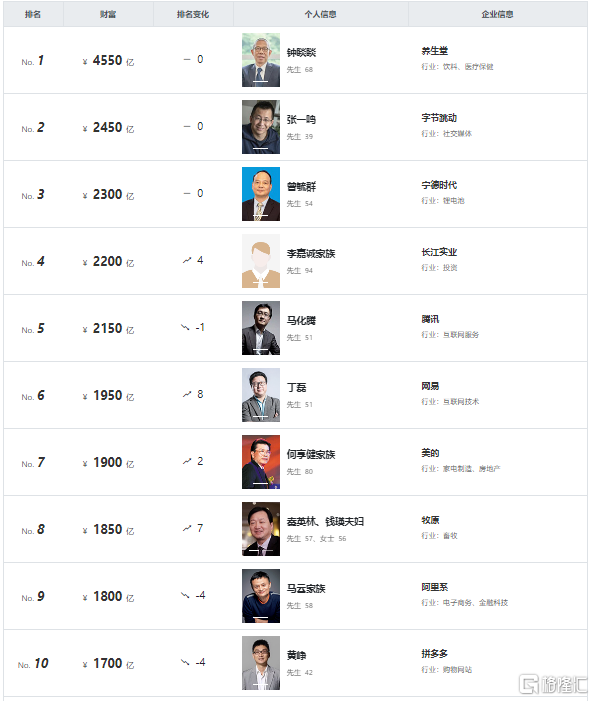Click the downward trend arrow for 马化腾
The image size is (594, 701).
(185, 327)
